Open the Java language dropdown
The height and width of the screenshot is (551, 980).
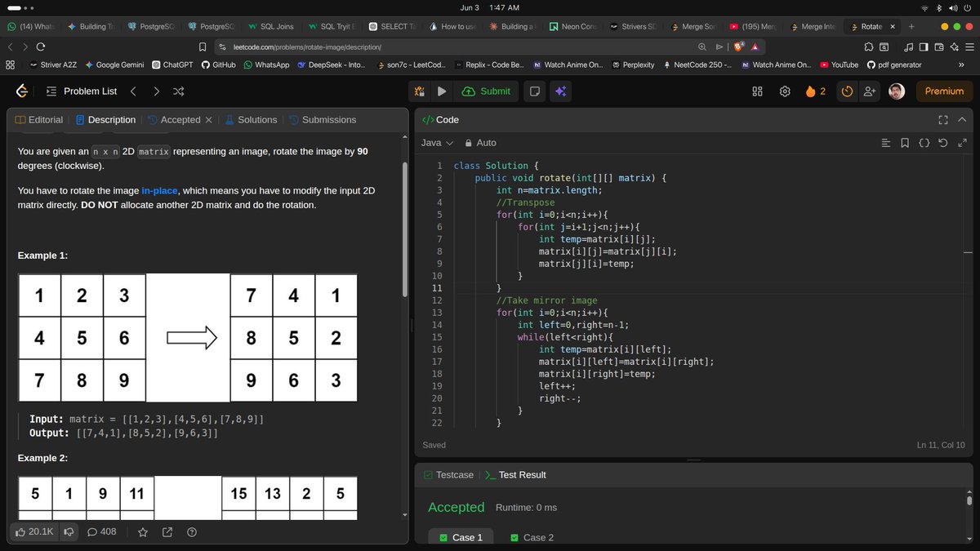(437, 143)
